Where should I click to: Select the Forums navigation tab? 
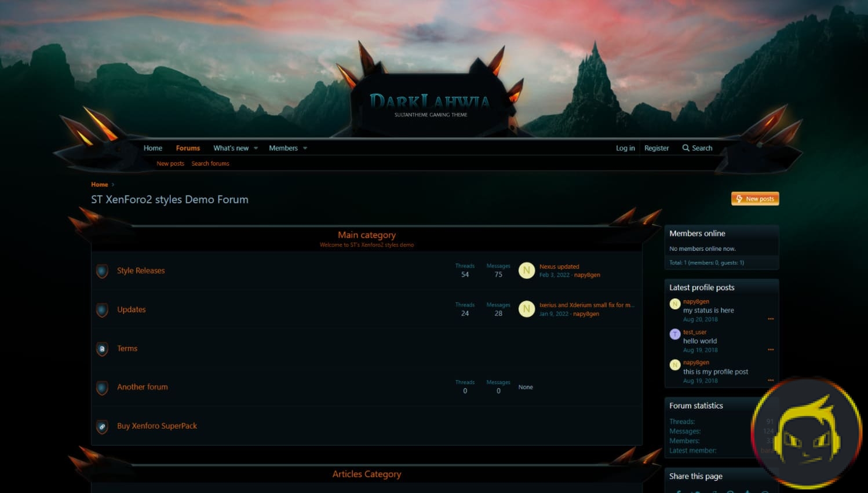click(x=188, y=148)
